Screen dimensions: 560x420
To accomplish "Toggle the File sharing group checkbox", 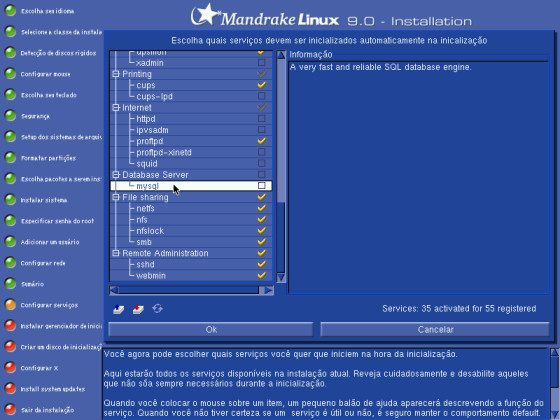I will coord(261,197).
